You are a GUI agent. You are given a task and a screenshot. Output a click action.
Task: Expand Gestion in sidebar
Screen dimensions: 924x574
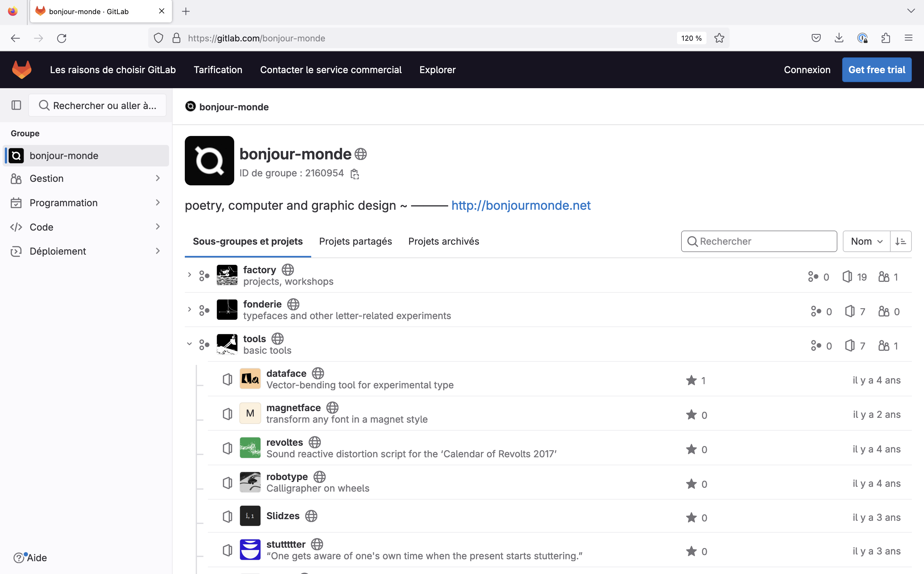click(85, 178)
